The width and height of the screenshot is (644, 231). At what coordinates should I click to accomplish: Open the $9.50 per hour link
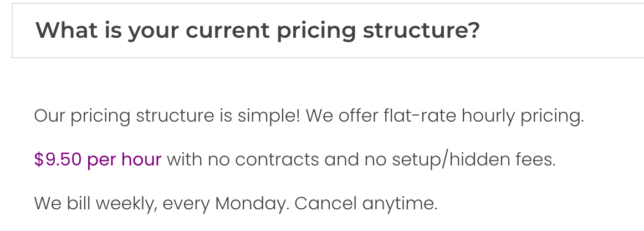98,160
